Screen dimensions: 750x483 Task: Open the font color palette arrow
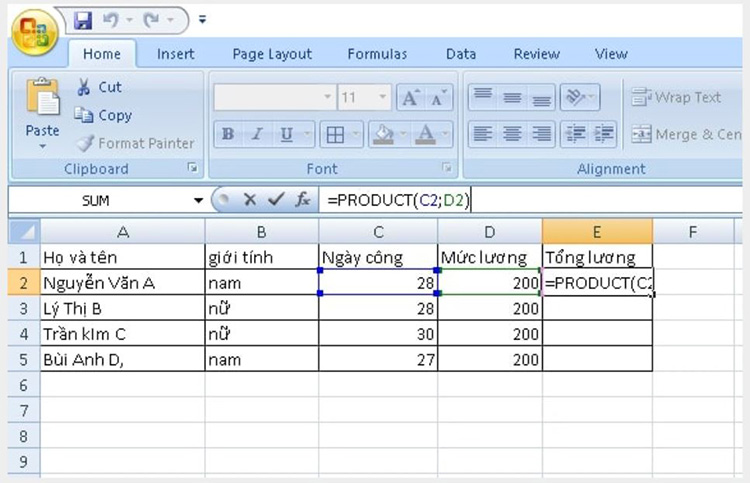tap(446, 134)
